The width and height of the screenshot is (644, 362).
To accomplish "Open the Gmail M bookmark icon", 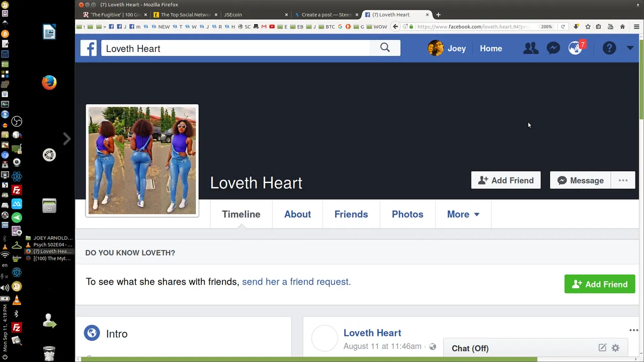I will coord(264,27).
